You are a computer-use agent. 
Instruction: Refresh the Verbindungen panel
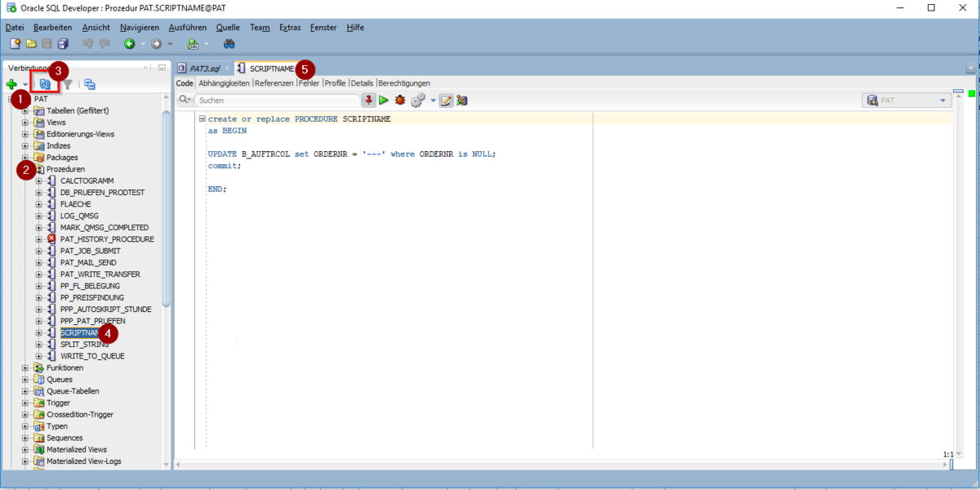(45, 84)
